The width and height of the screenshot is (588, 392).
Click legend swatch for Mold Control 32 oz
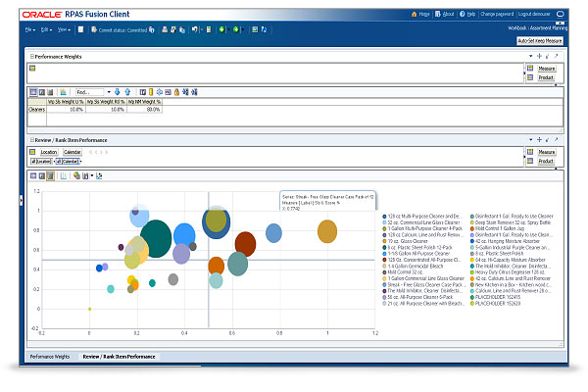[x=384, y=272]
